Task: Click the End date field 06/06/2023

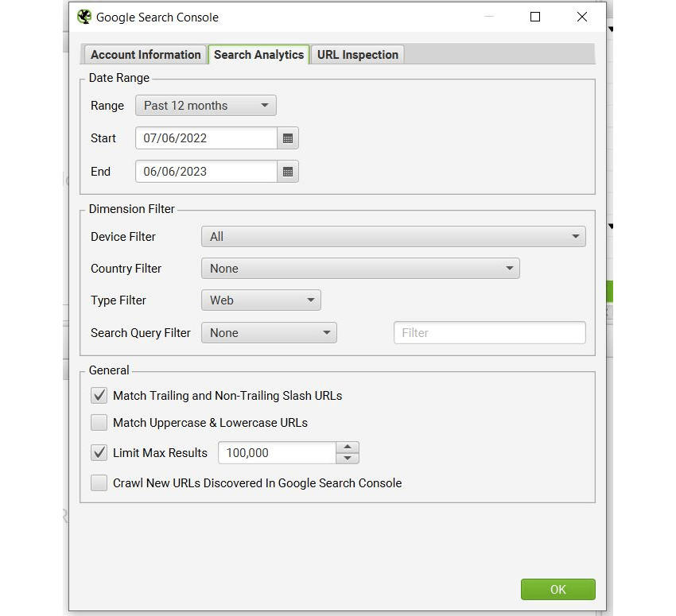Action: 206,172
